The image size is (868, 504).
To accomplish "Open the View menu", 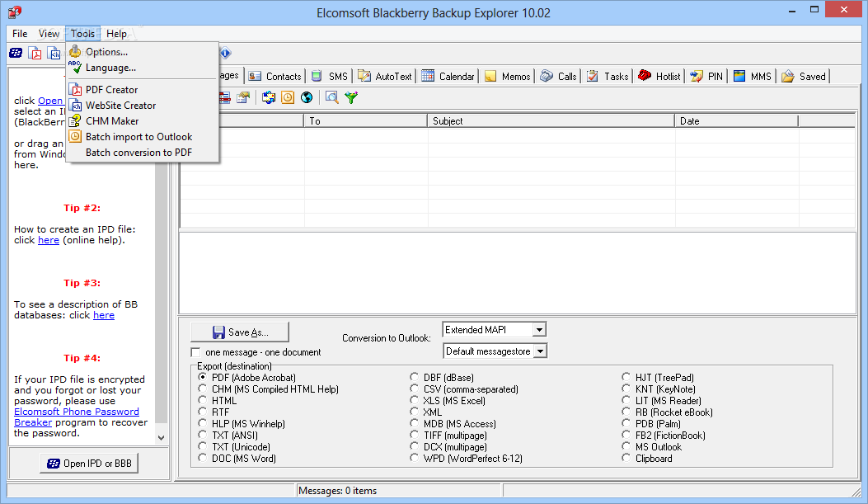I will click(x=49, y=34).
